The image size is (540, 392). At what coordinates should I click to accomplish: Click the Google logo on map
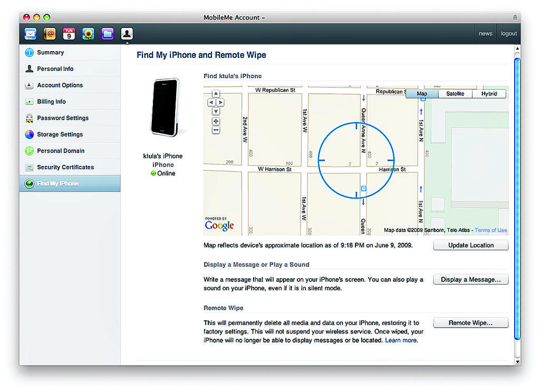(x=219, y=225)
